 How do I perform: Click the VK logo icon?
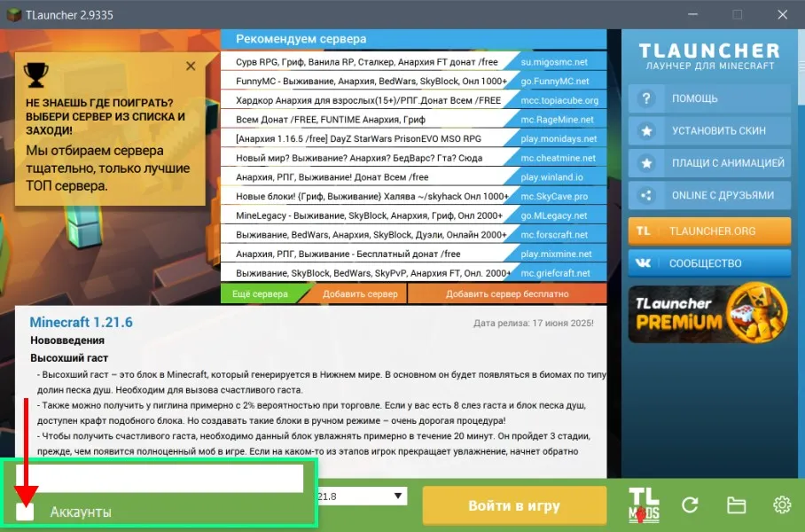[x=644, y=263]
